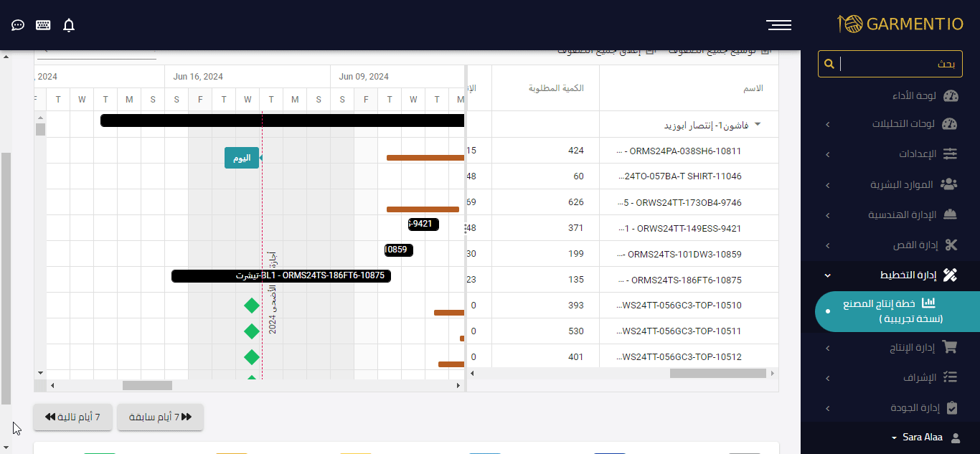Viewport: 980px width, 454px height.
Task: Click the 9421 Gantt task bar
Action: pos(423,224)
